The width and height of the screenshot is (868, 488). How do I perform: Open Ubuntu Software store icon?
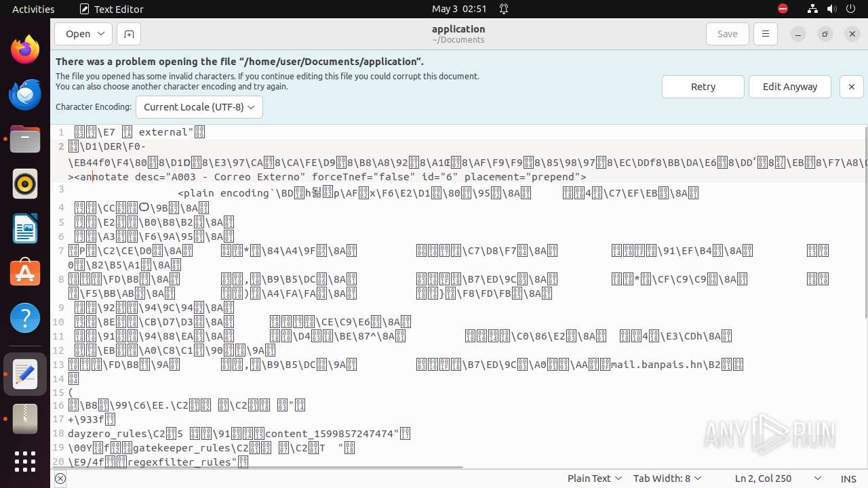25,273
